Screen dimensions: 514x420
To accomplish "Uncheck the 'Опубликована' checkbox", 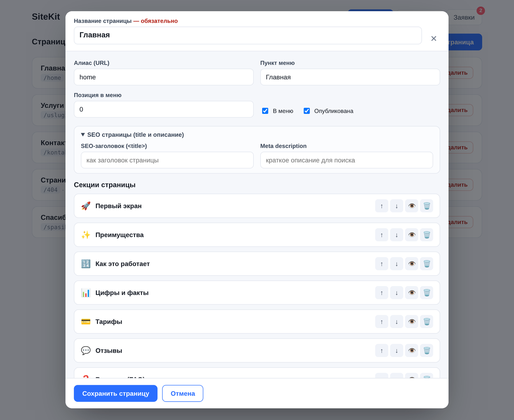I will tap(307, 111).
